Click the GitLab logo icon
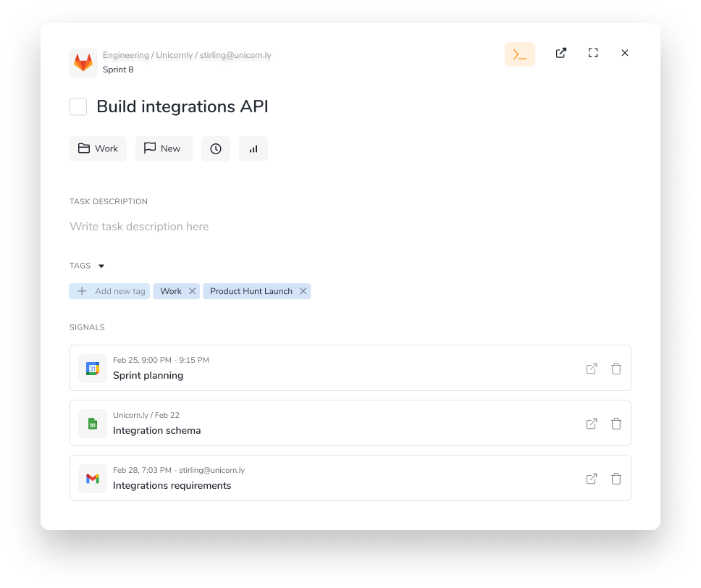701x588 pixels. point(83,62)
